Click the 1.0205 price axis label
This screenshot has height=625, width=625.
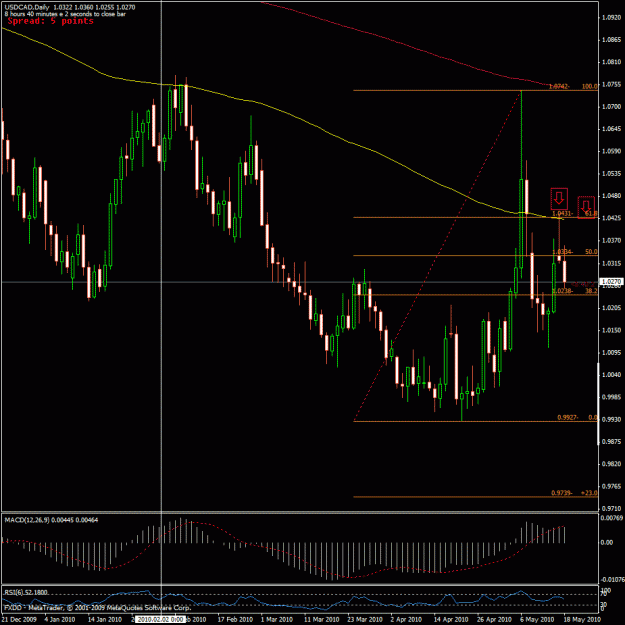pyautogui.click(x=612, y=308)
